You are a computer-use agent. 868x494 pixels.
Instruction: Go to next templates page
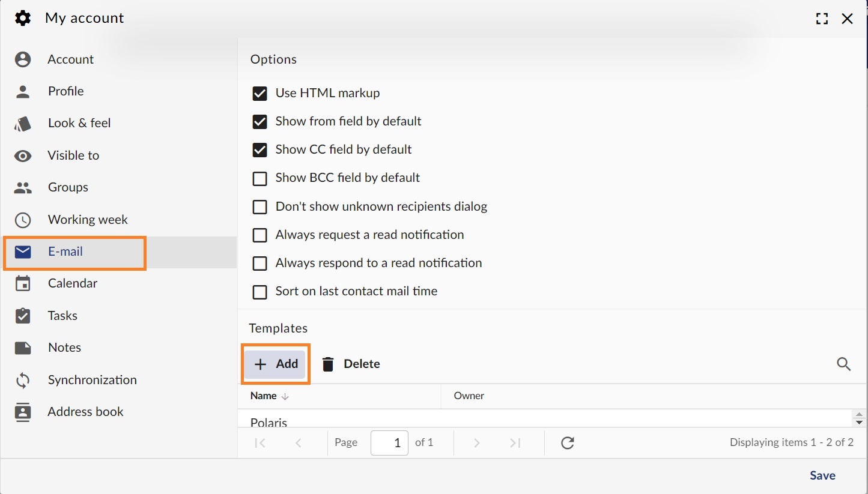click(477, 443)
